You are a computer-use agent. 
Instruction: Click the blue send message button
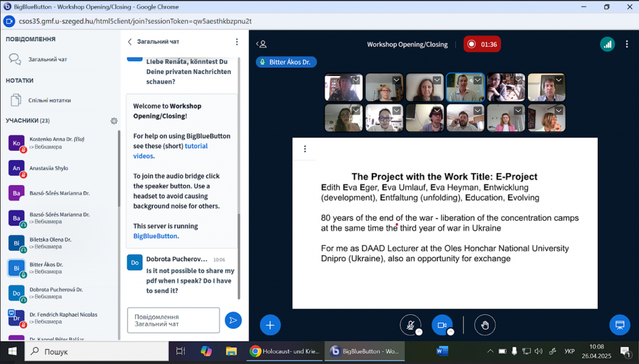(233, 320)
